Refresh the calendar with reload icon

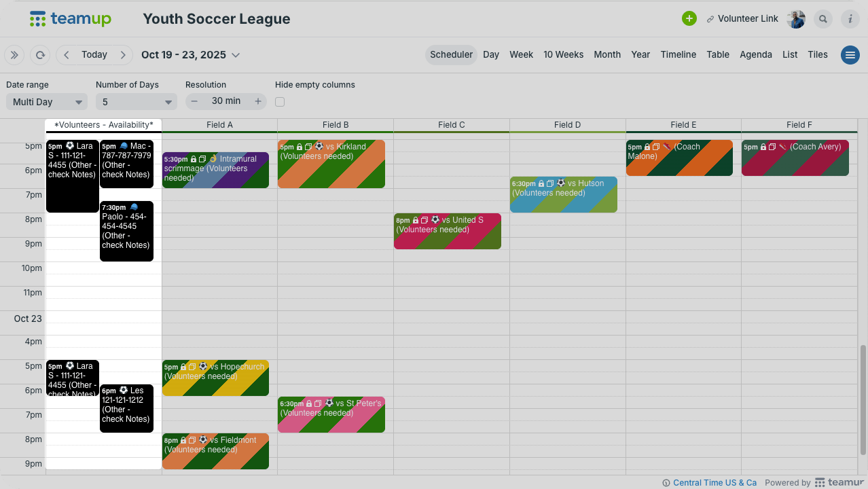click(41, 55)
